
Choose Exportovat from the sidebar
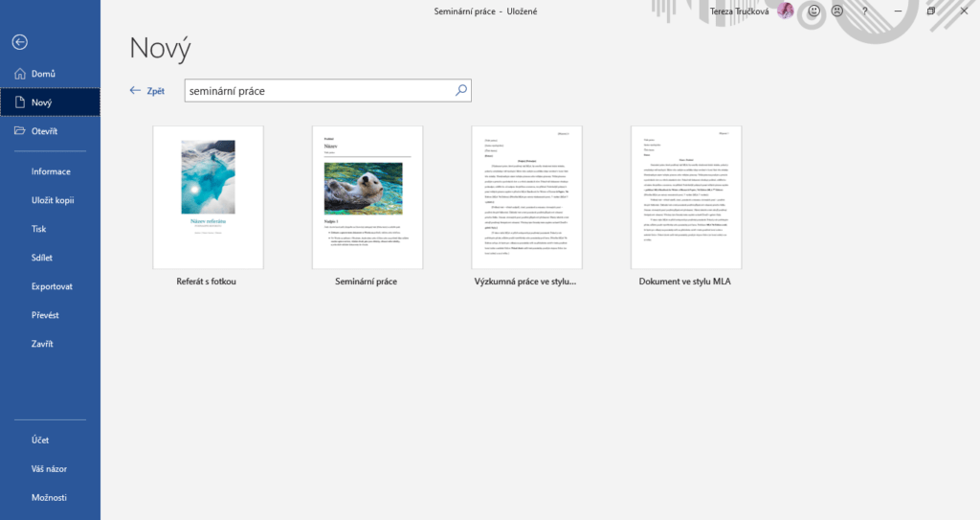pyautogui.click(x=52, y=286)
